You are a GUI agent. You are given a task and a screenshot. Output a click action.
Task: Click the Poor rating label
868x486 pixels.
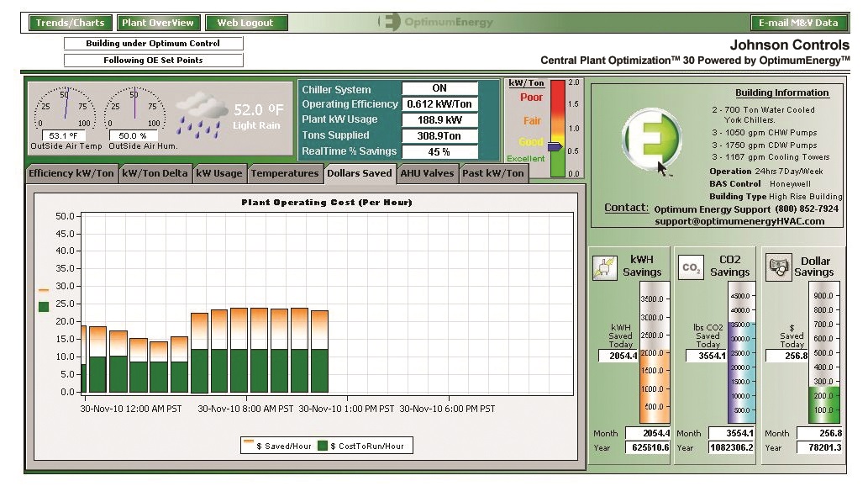(531, 97)
